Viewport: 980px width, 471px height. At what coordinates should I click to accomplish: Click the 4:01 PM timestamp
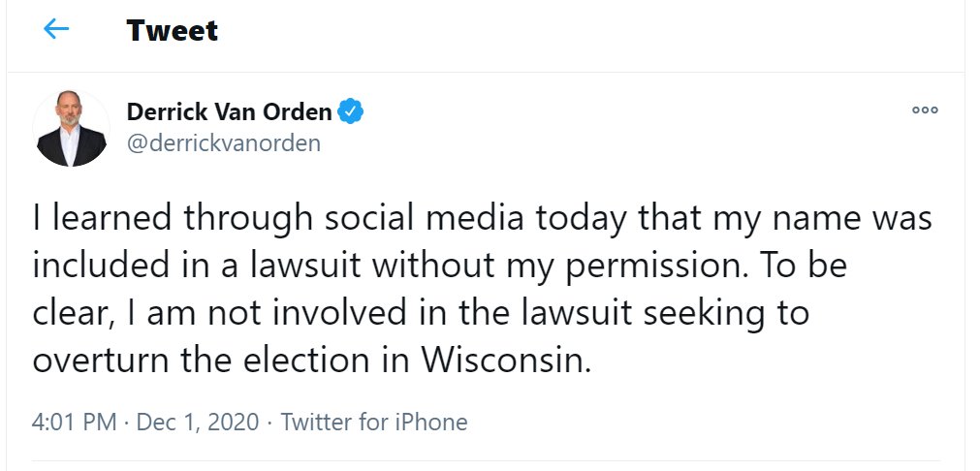point(74,423)
